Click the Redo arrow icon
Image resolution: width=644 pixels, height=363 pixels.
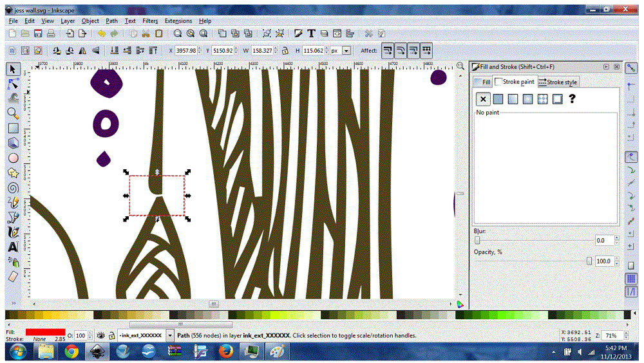[114, 33]
